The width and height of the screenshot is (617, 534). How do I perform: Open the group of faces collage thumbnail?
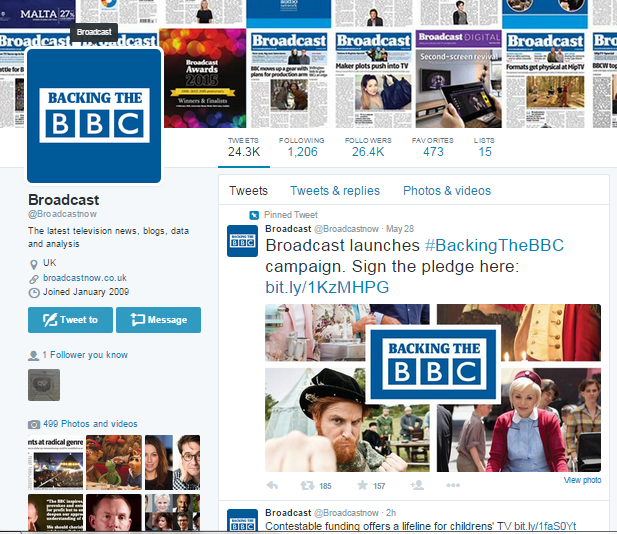pos(172,512)
